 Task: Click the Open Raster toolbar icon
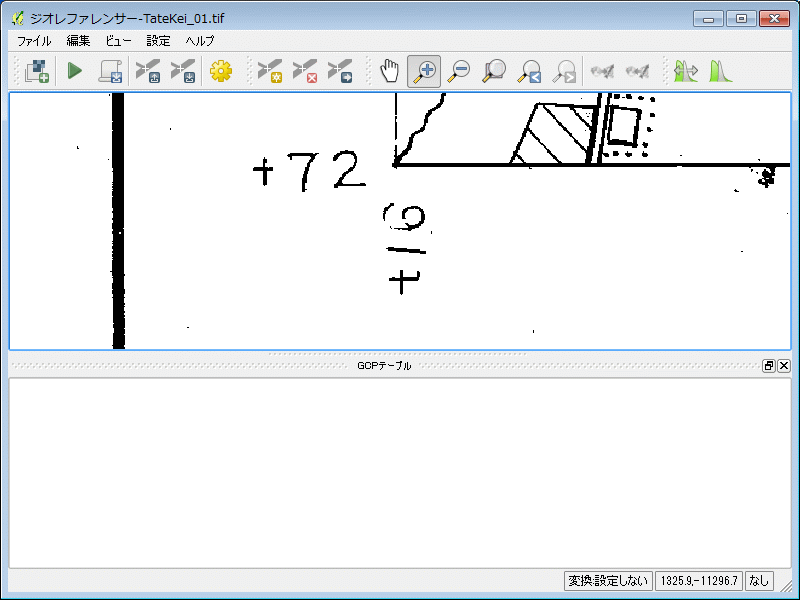coord(37,71)
